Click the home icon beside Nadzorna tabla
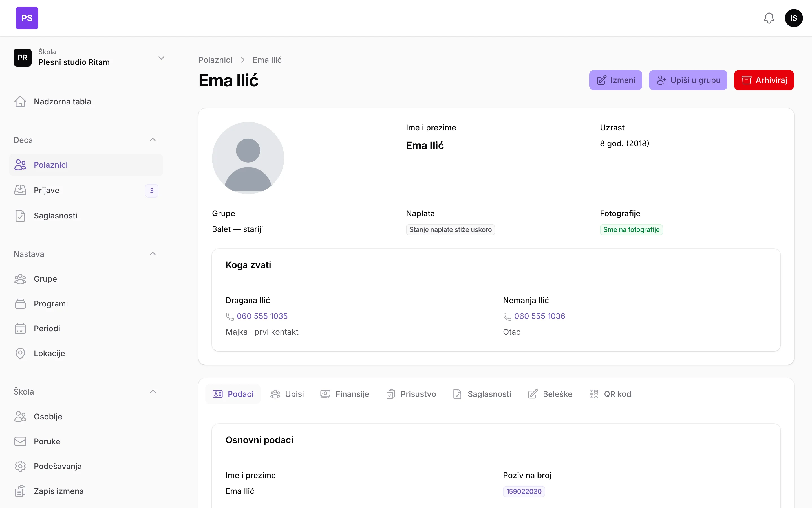The width and height of the screenshot is (812, 508). 20,102
